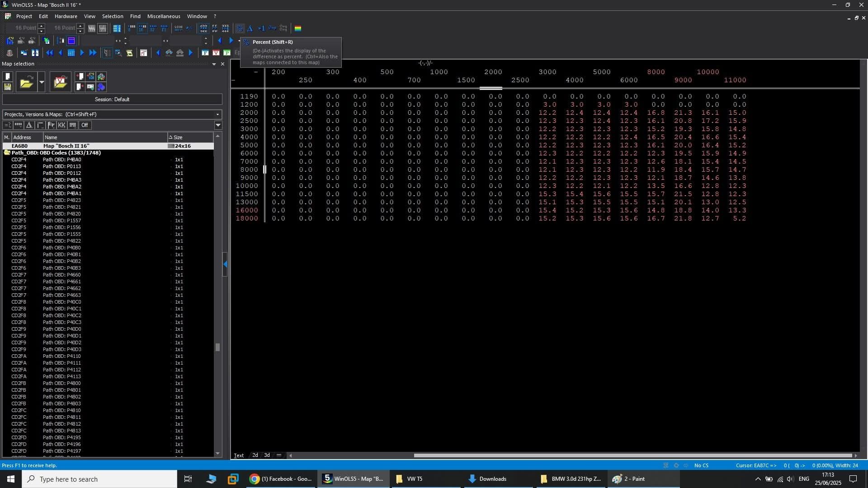Open the navigation history dropdown arrow
The image size is (868, 488).
pos(239,41)
